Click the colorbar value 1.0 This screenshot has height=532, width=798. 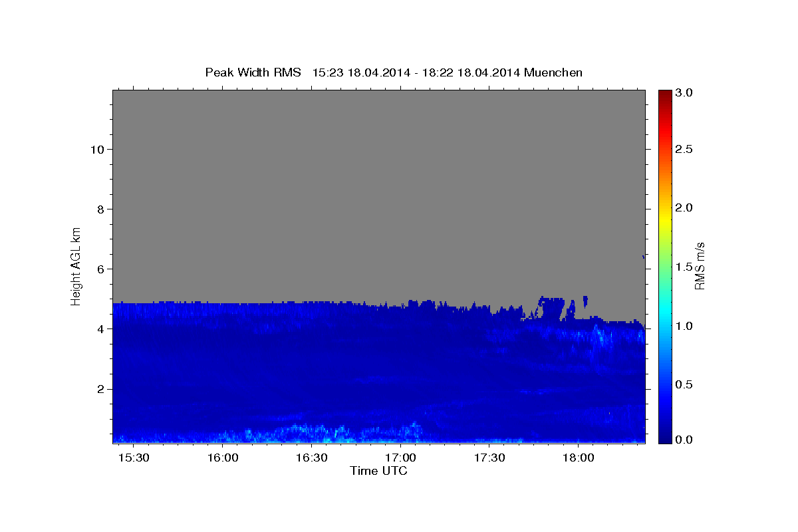pyautogui.click(x=684, y=326)
